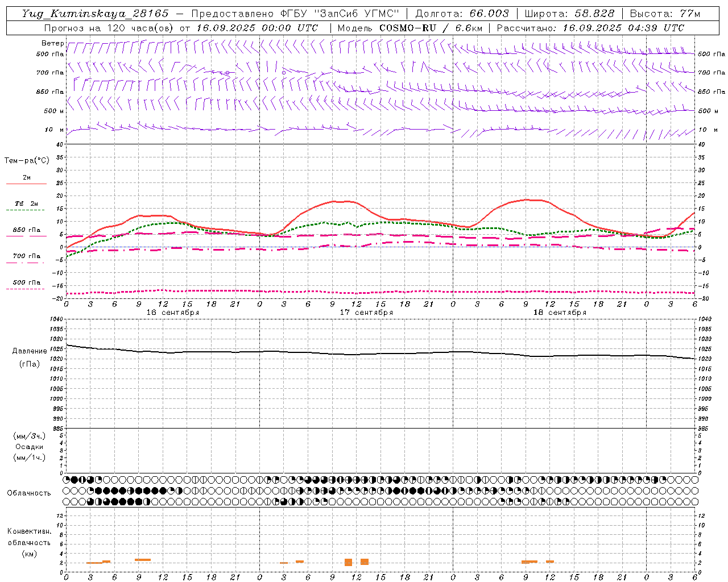Select the 18 сентября date label
Viewport: 728px width, 582px height.
(560, 313)
